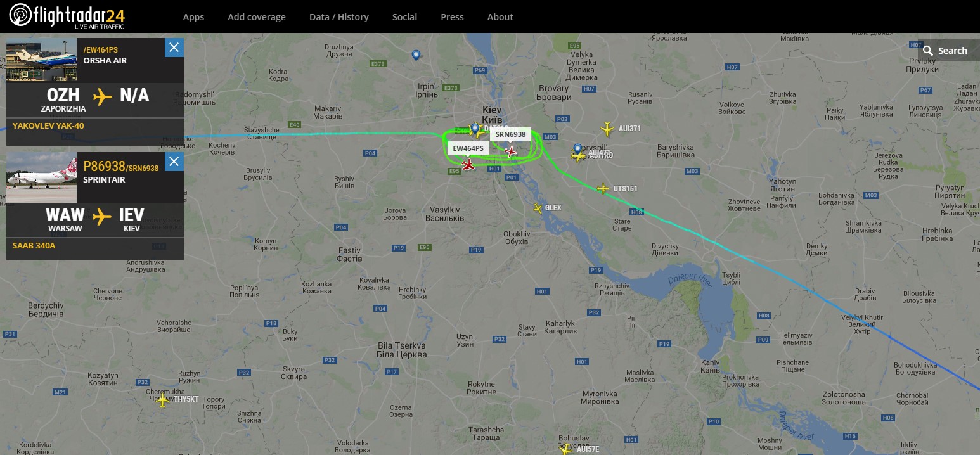The height and width of the screenshot is (455, 980).
Task: Open the About menu item
Action: [x=500, y=17]
